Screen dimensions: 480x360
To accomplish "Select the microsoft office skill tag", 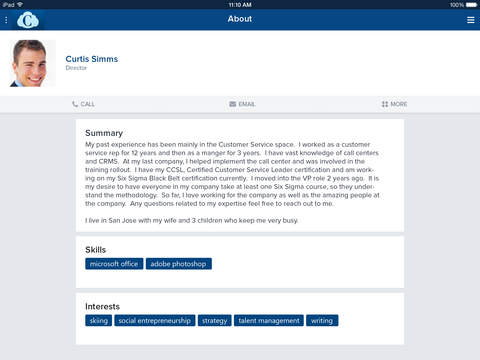I will pos(114,264).
